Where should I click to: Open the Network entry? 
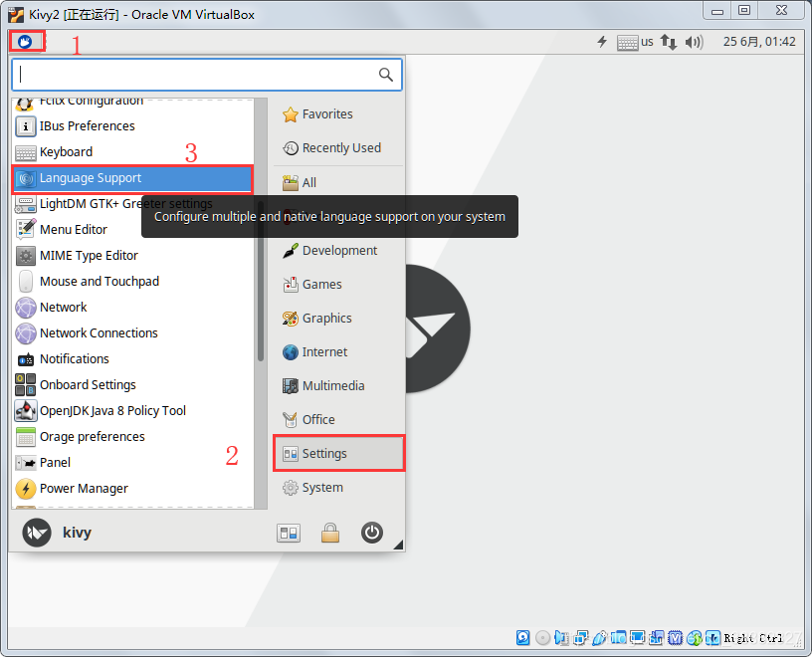coord(132,308)
